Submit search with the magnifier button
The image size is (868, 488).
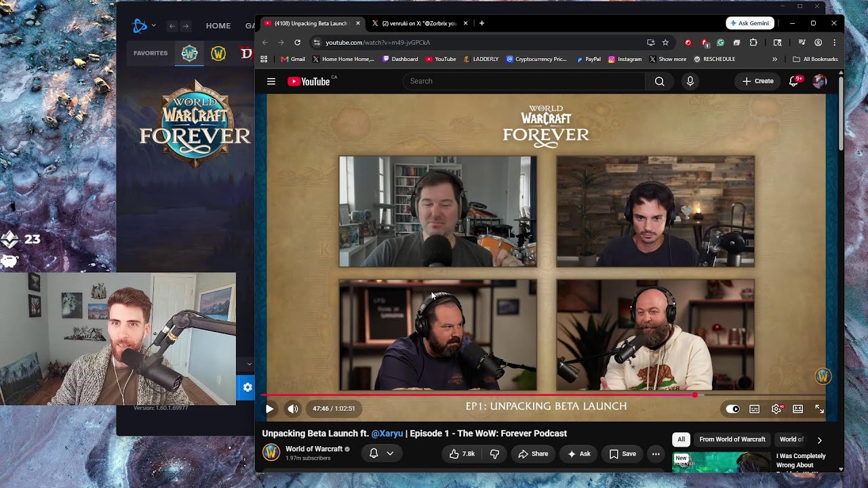(659, 81)
